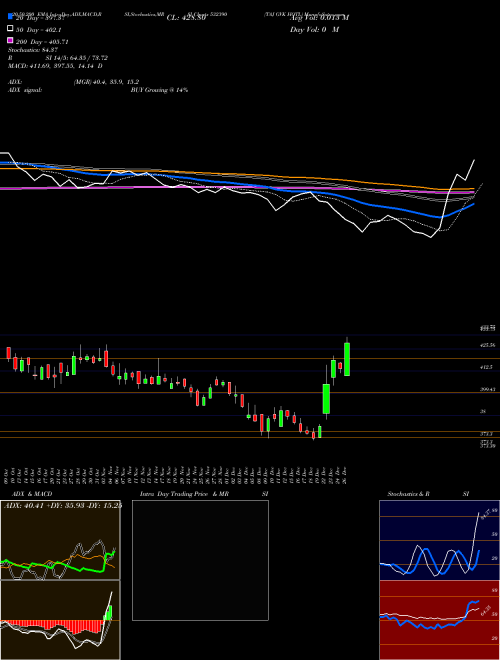Screen dimensions: 500x660
Task: Click the 412.5 price axis label
Action: pyautogui.click(x=487, y=367)
